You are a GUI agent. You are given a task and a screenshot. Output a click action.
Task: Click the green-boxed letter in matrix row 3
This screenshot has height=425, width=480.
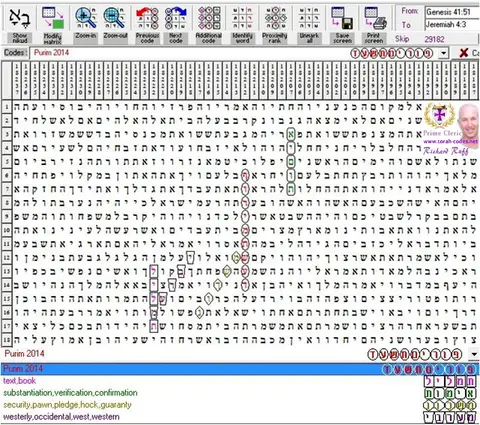tap(291, 134)
